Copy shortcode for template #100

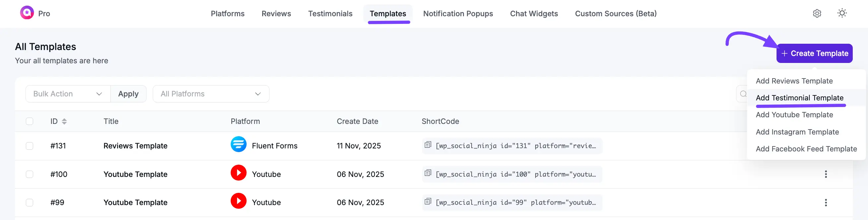(428, 173)
